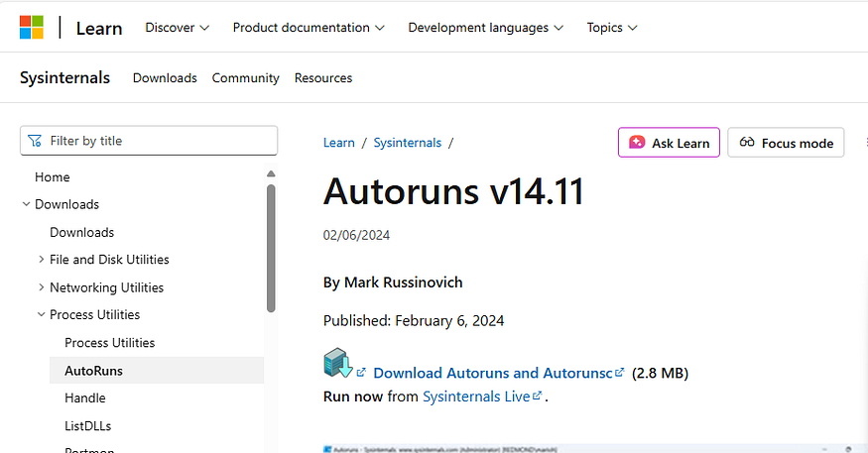Click the Focus mode button
Screen dimensions: 868x453
click(786, 142)
